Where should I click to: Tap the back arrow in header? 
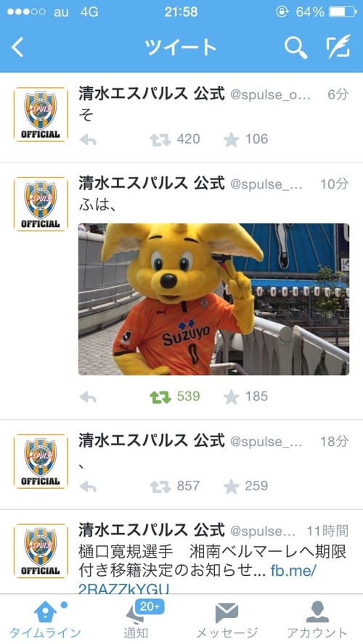[x=17, y=47]
